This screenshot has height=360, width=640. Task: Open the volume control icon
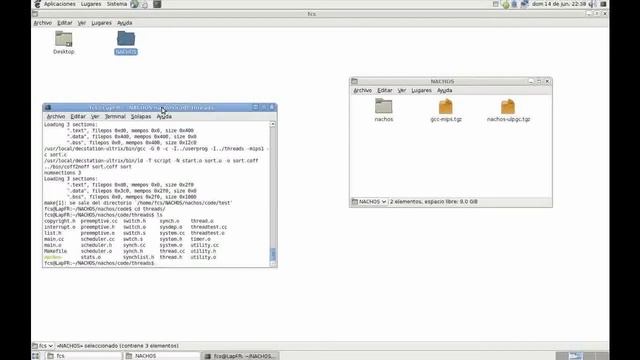click(x=592, y=4)
